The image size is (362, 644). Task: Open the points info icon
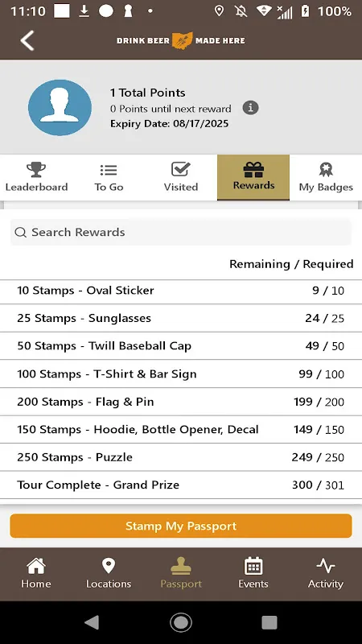(x=250, y=108)
